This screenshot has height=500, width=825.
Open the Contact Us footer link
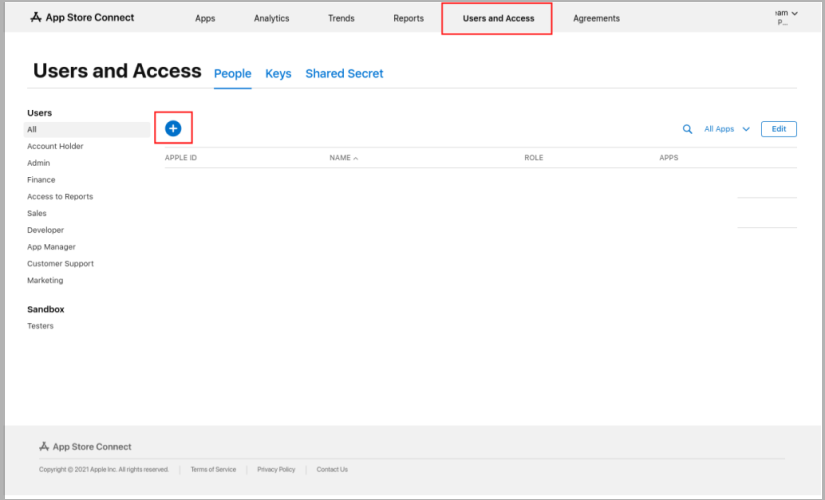[x=332, y=469]
